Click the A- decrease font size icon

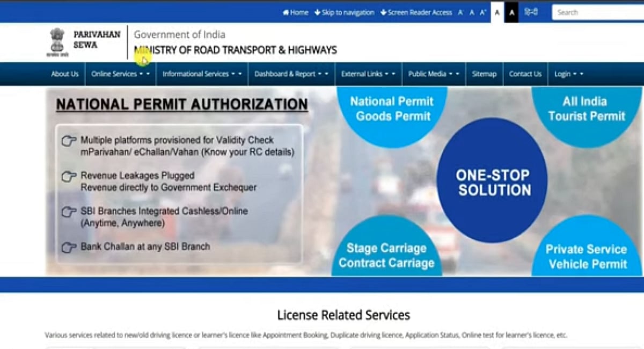point(460,11)
